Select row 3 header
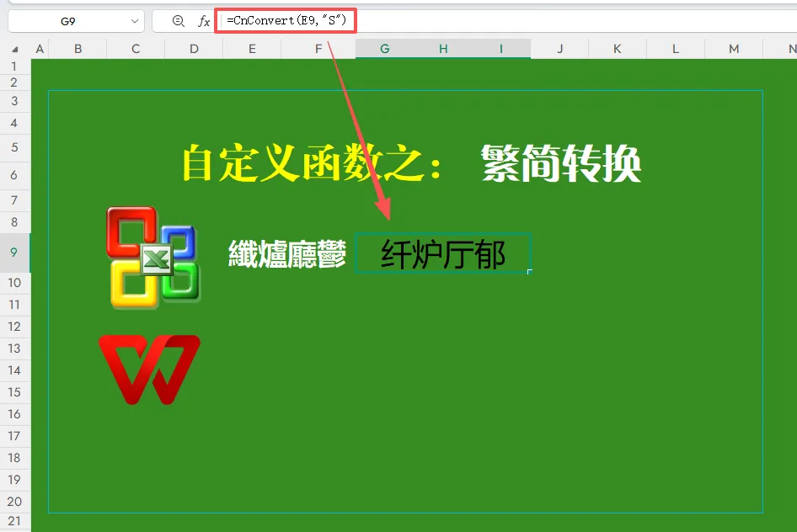Screen dimensions: 797x532 tap(14, 101)
